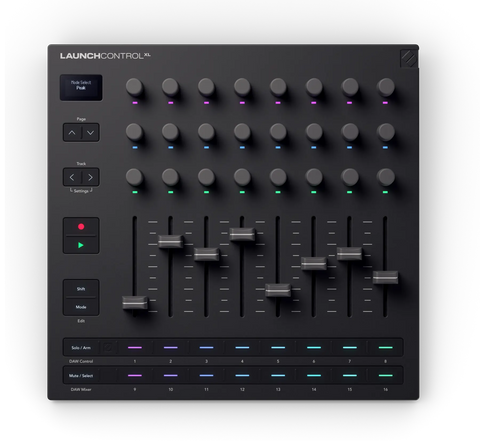Click the Page up arrow
This screenshot has height=447, width=480.
[x=72, y=133]
